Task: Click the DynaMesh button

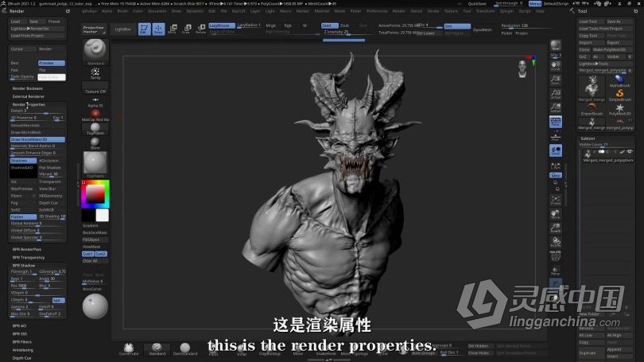Action: [482, 30]
